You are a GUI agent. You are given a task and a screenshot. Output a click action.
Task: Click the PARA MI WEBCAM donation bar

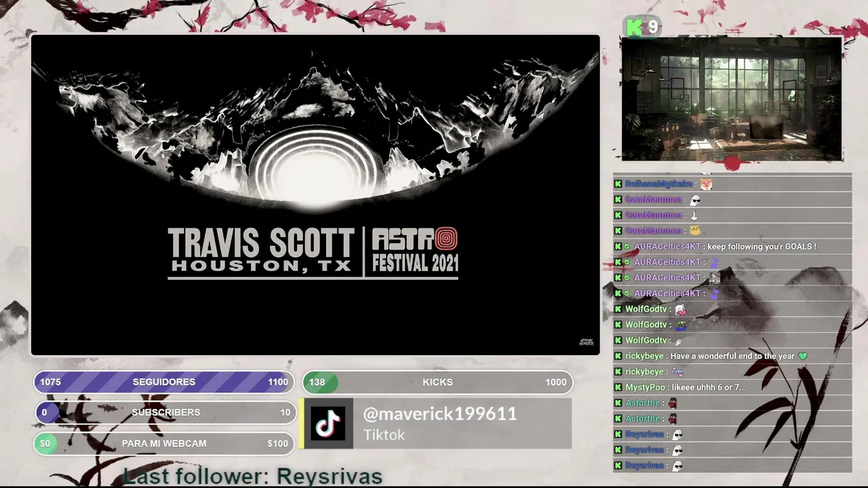[x=164, y=443]
